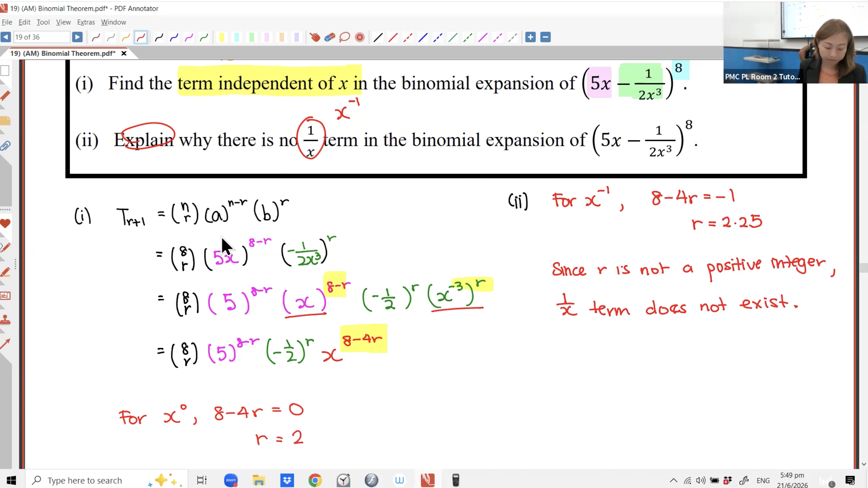Click the vertical scrollbar handle
This screenshot has width=868, height=488.
(x=864, y=268)
